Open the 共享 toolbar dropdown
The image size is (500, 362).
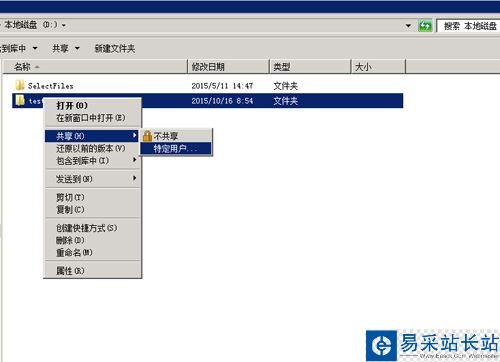tap(66, 49)
